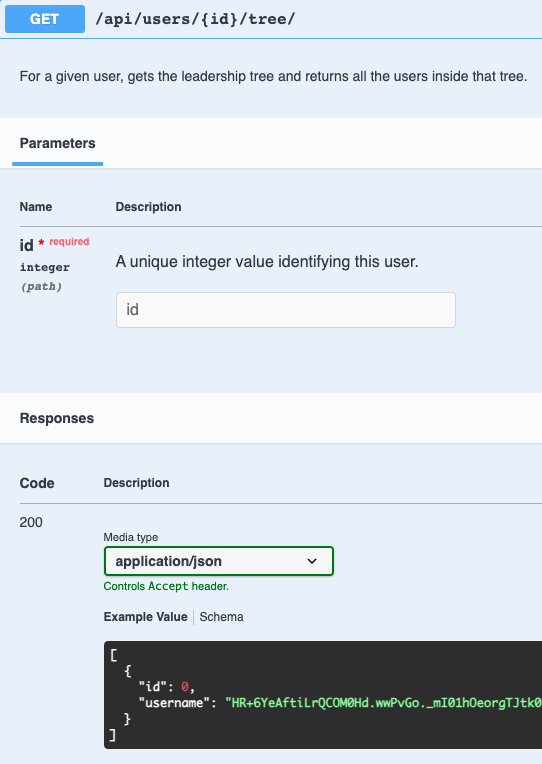
Task: Click the blue GET method badge
Action: 45,19
